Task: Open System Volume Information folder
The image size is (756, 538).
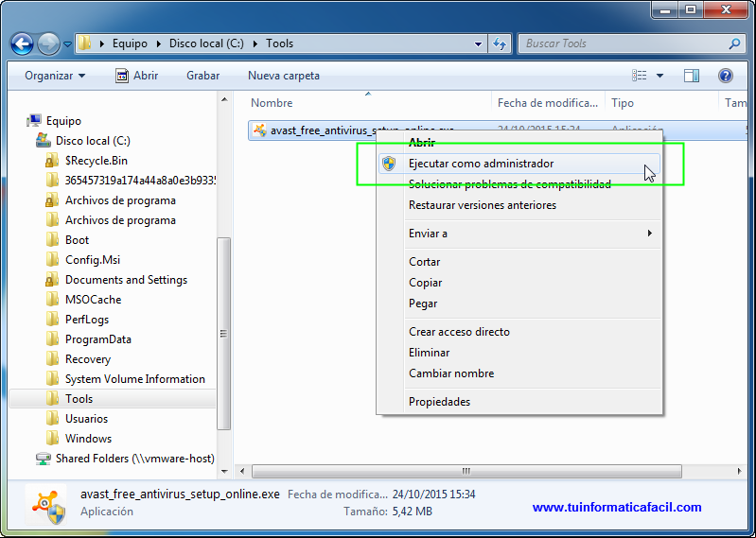Action: [135, 379]
